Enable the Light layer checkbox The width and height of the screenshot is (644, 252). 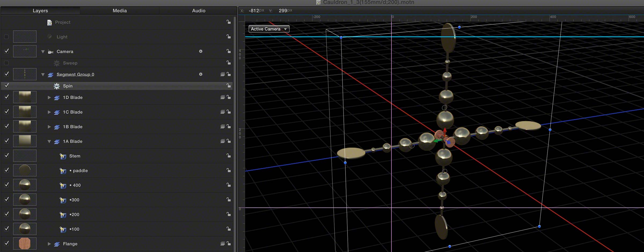(6, 37)
